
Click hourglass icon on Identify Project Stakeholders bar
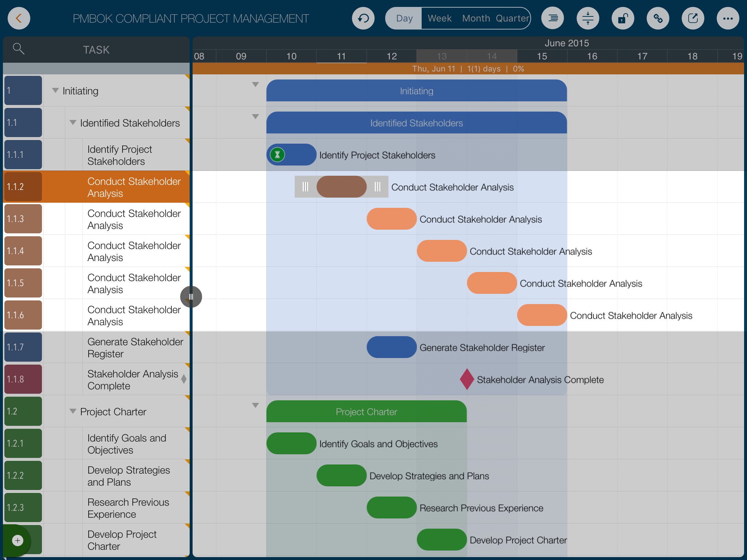tap(277, 155)
